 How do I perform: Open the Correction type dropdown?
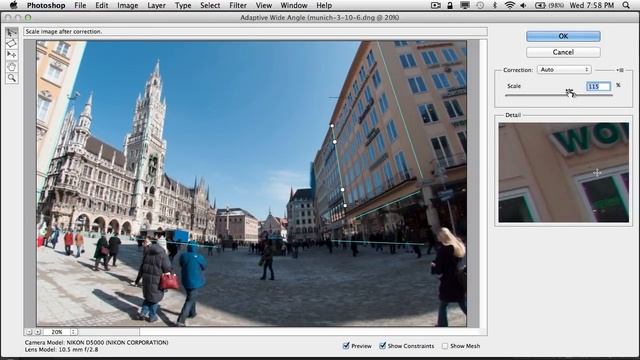tap(564, 70)
